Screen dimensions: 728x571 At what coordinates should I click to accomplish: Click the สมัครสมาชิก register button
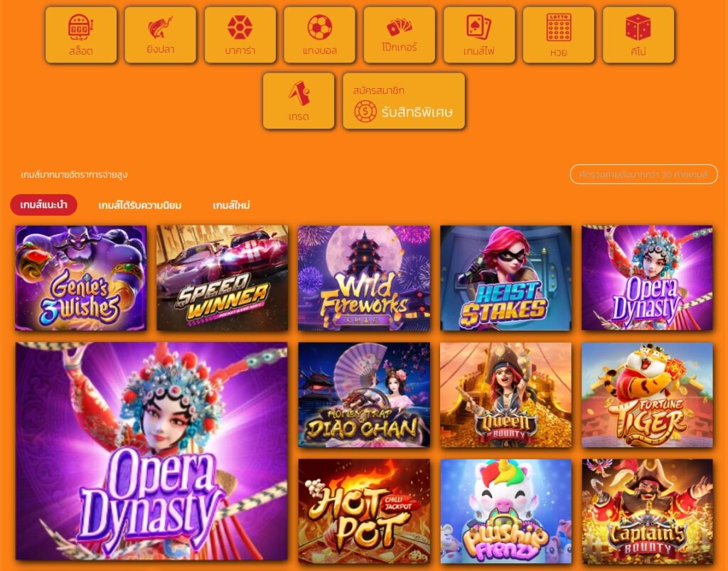click(404, 101)
